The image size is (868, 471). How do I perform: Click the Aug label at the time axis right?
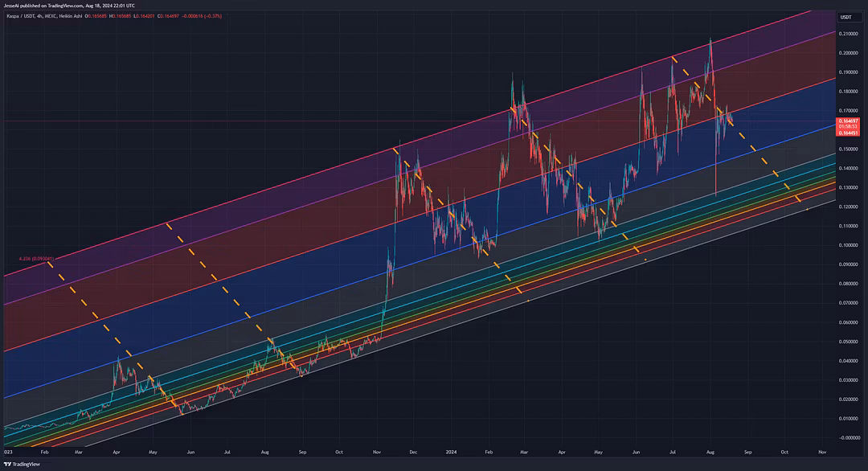tap(710, 453)
